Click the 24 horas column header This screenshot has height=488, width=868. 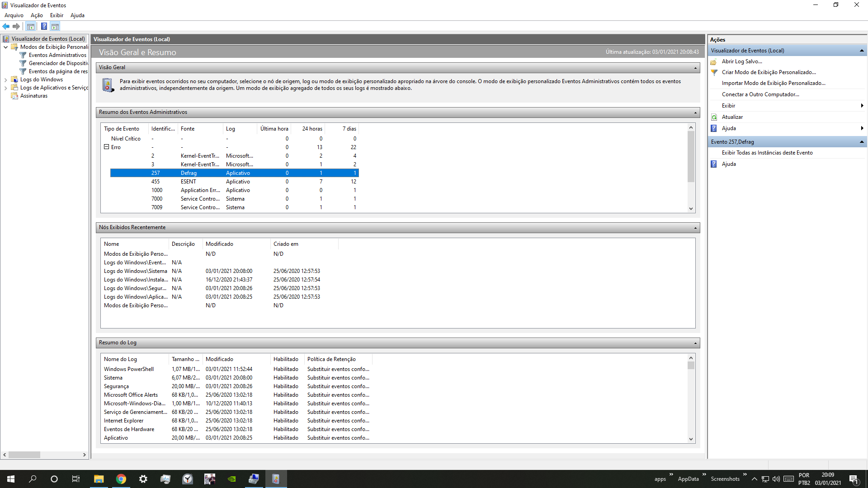coord(308,129)
